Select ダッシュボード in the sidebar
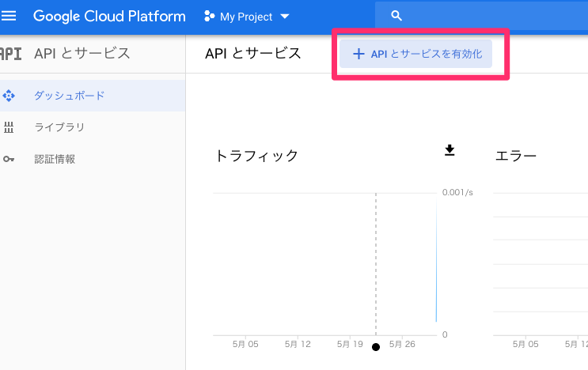Screen dimensions: 588x370 tap(93, 96)
